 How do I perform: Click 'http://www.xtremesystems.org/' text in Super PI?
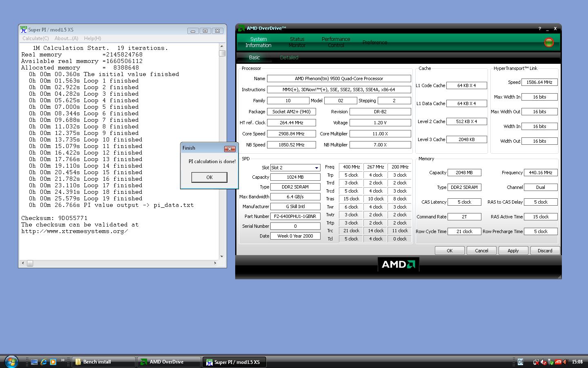pos(75,231)
